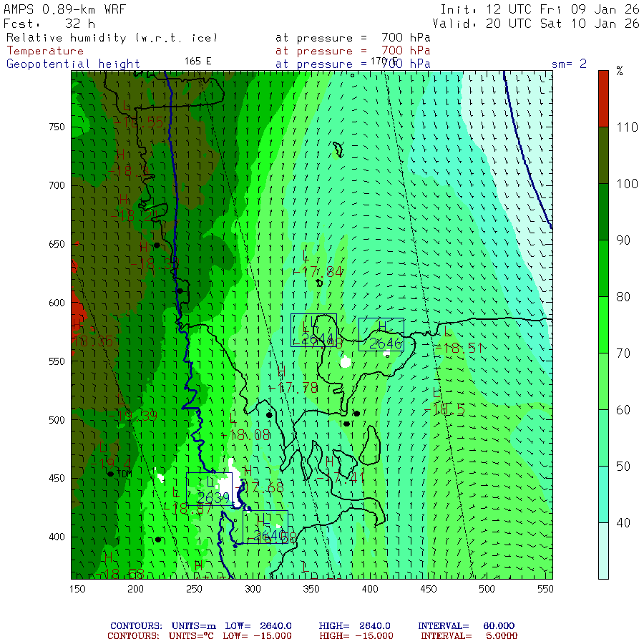Screen dimensions: 644x644
Task: Click the Relative humidity legend title
Action: (112, 38)
